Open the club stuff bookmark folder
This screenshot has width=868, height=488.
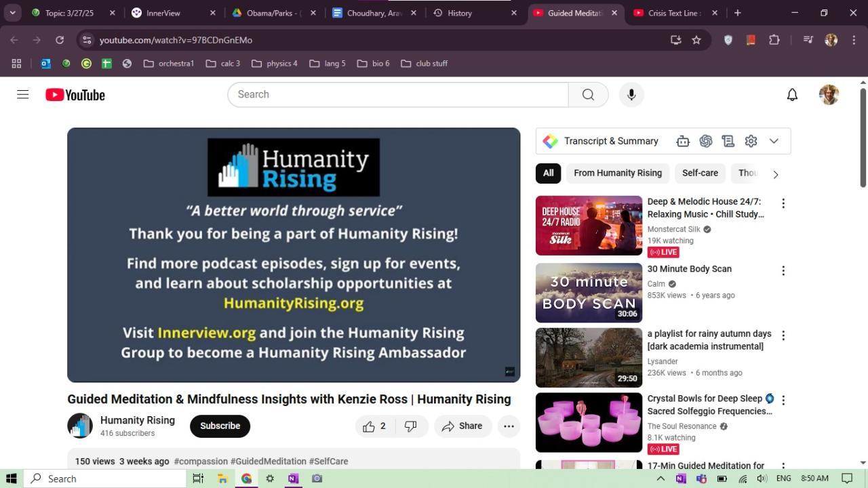click(x=425, y=64)
